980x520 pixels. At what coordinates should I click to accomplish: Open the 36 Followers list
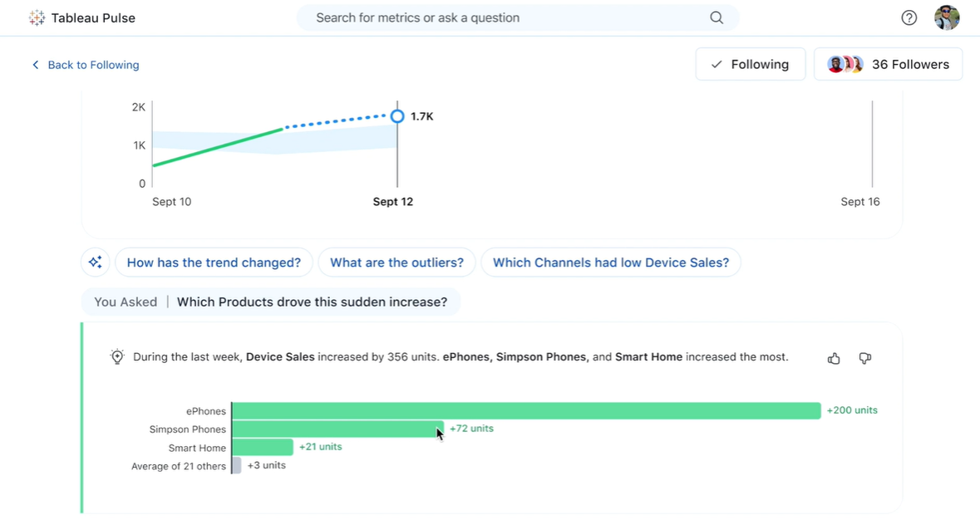pyautogui.click(x=888, y=64)
